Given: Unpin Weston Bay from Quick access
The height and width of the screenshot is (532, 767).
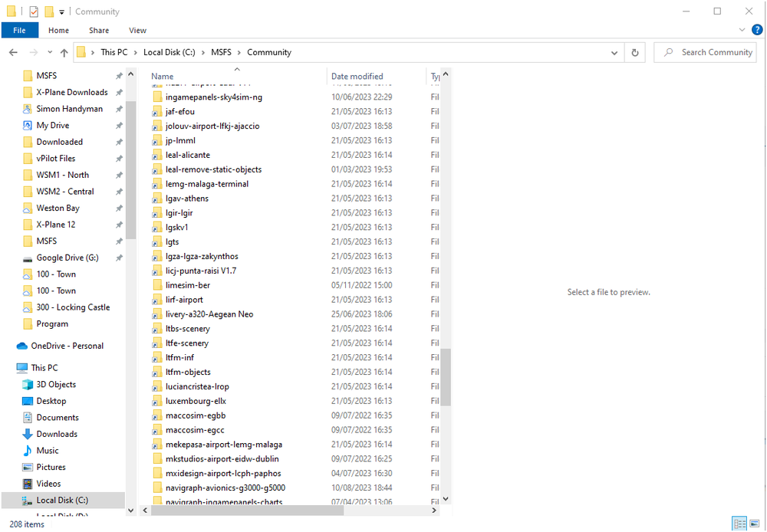Looking at the screenshot, I should click(119, 208).
